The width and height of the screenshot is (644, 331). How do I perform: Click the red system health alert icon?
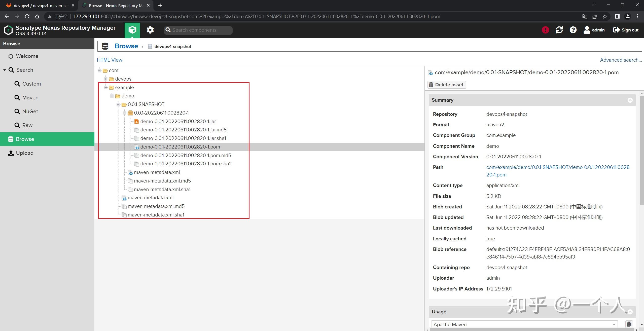click(x=545, y=30)
